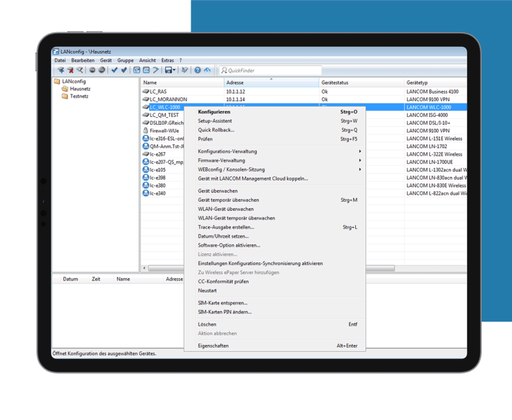Choose Setup-Assistent in the context menu

click(x=275, y=121)
